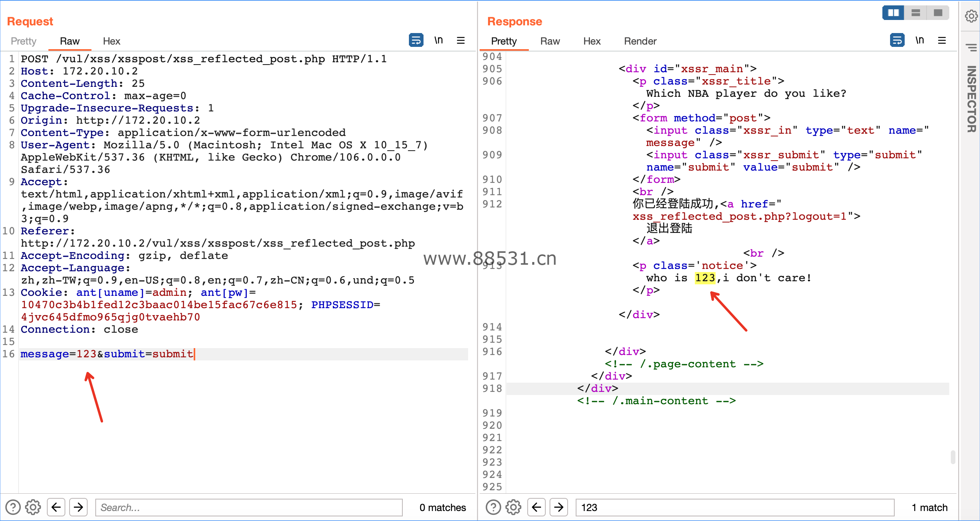This screenshot has width=980, height=521.
Task: Click the Content-Type header line
Action: (x=183, y=133)
